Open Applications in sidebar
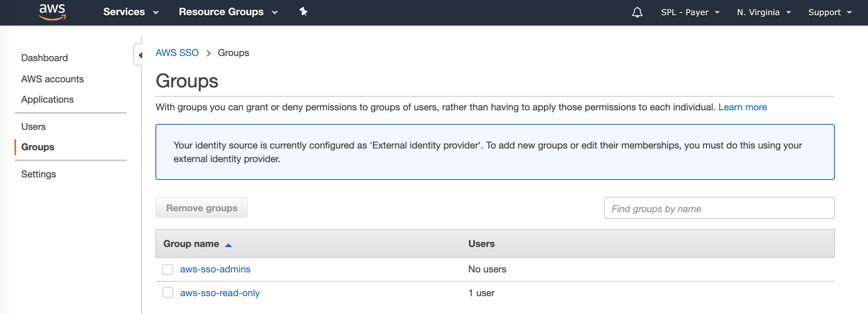The image size is (868, 314). pos(48,99)
